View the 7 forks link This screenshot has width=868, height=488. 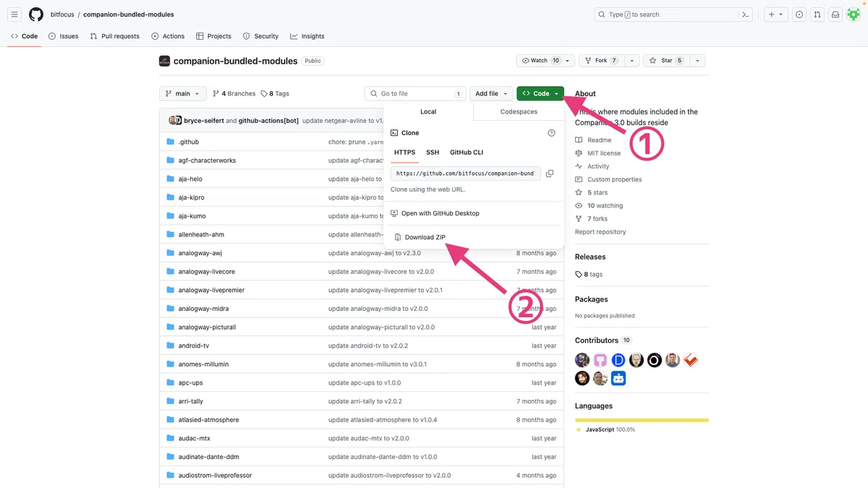click(x=592, y=218)
